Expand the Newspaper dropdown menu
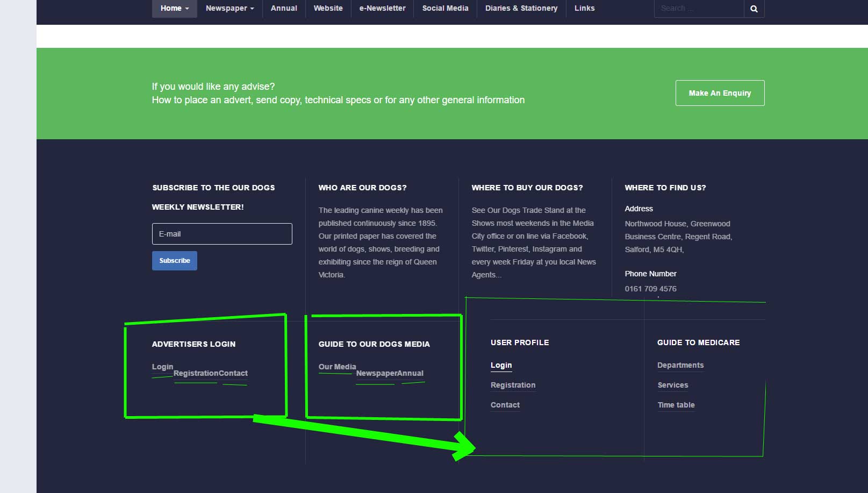The height and width of the screenshot is (493, 868). point(229,8)
